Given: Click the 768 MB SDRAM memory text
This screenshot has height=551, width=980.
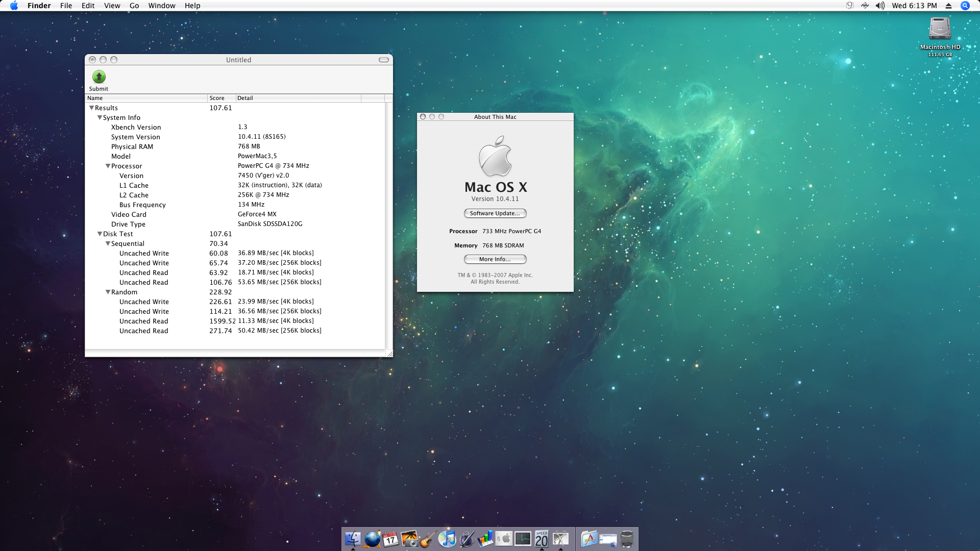Looking at the screenshot, I should tap(503, 245).
